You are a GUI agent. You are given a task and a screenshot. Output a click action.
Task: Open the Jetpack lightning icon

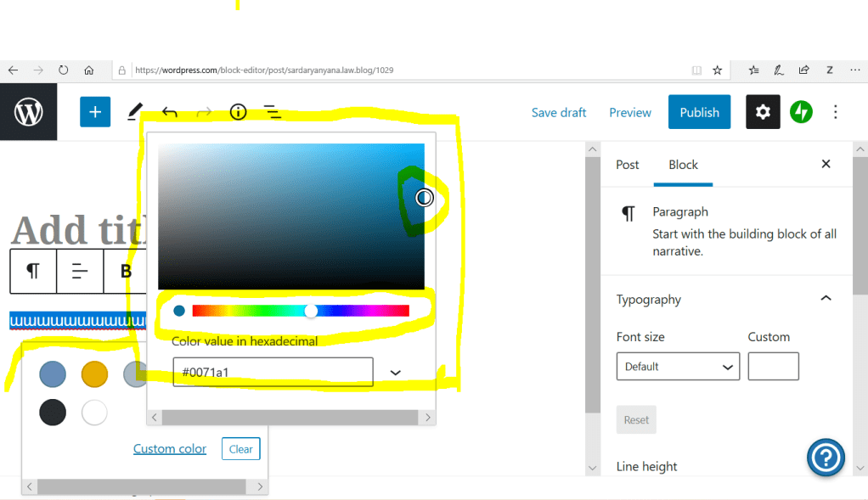pos(801,112)
